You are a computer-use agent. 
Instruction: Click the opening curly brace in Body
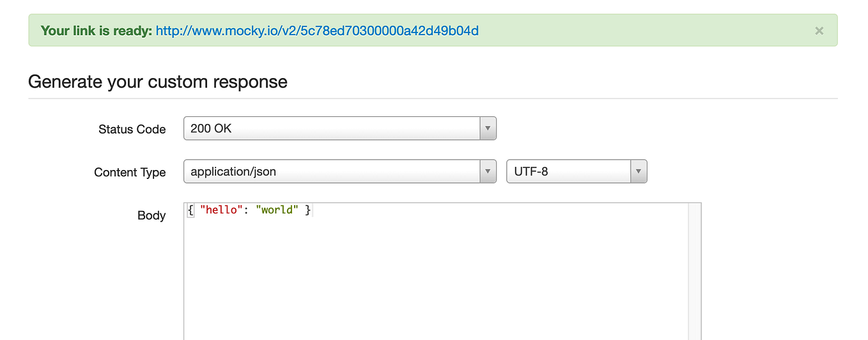(190, 210)
